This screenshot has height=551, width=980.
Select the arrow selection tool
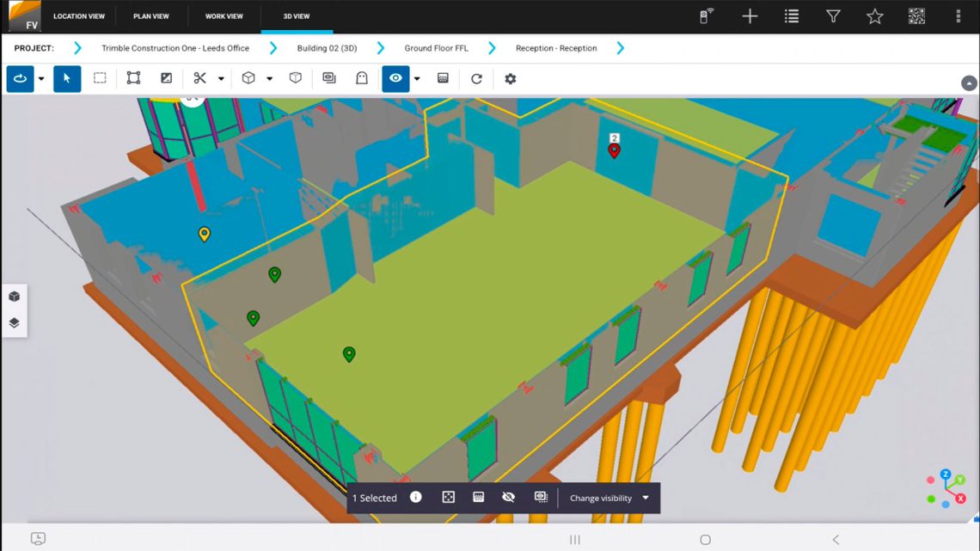(x=67, y=78)
